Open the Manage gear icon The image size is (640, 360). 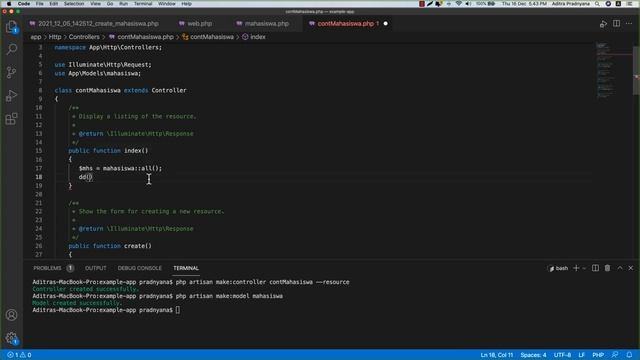point(11,338)
